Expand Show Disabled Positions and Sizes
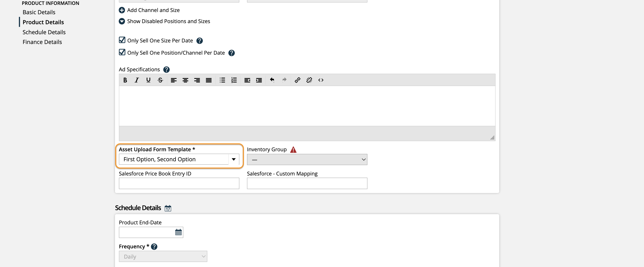 point(122,21)
